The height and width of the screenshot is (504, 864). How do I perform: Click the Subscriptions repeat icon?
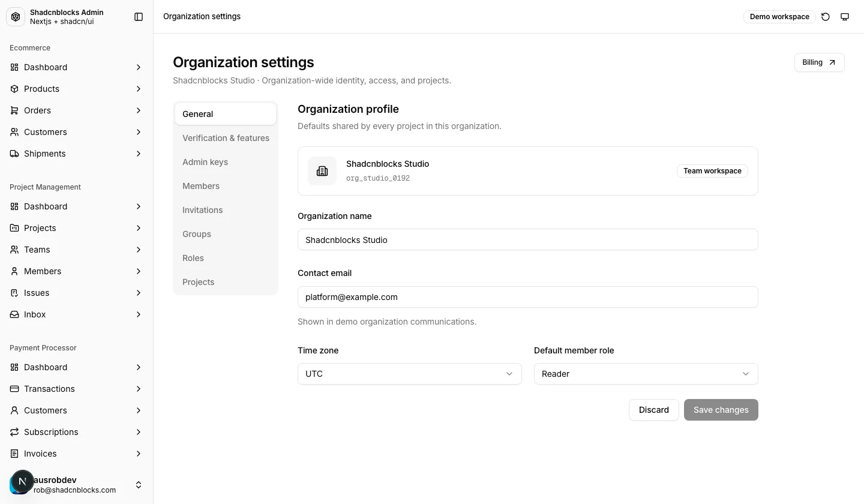point(14,432)
